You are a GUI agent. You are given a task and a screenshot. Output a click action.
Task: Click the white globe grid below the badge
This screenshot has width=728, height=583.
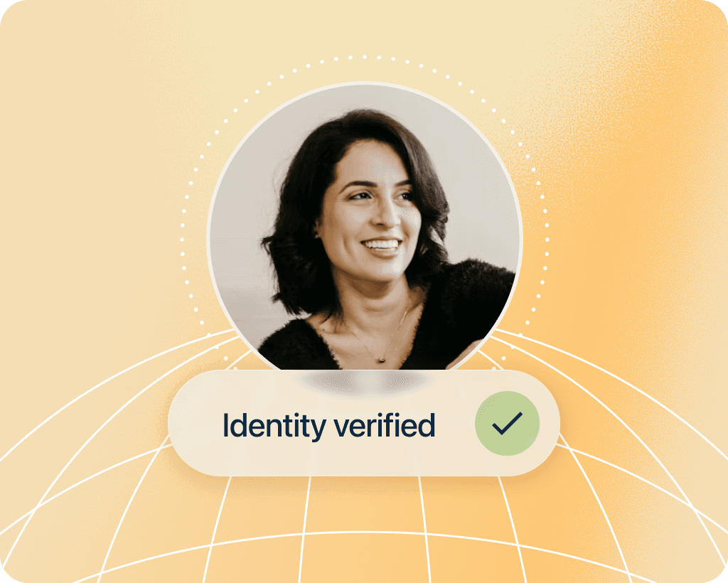(x=365, y=529)
